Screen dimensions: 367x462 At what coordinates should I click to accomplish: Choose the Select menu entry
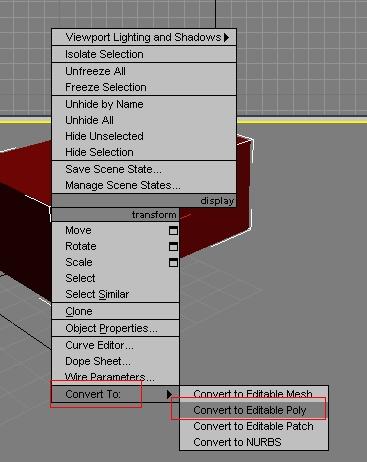coord(115,279)
